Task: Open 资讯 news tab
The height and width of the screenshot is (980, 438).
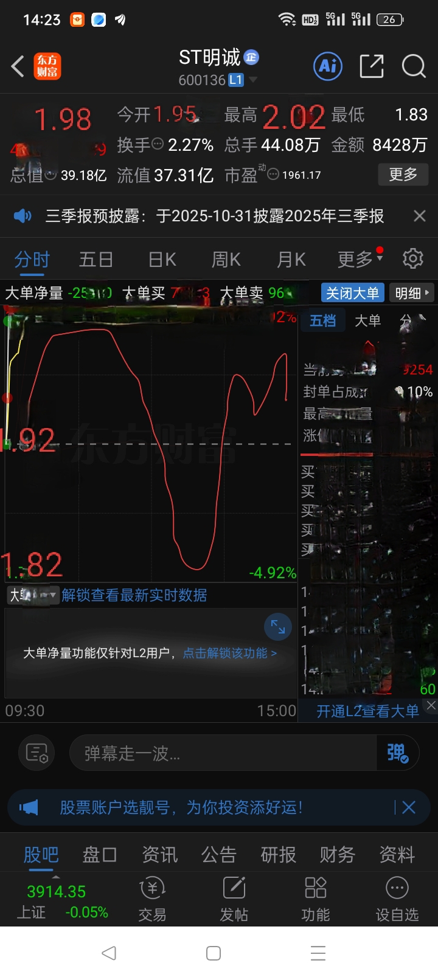Action: [159, 854]
